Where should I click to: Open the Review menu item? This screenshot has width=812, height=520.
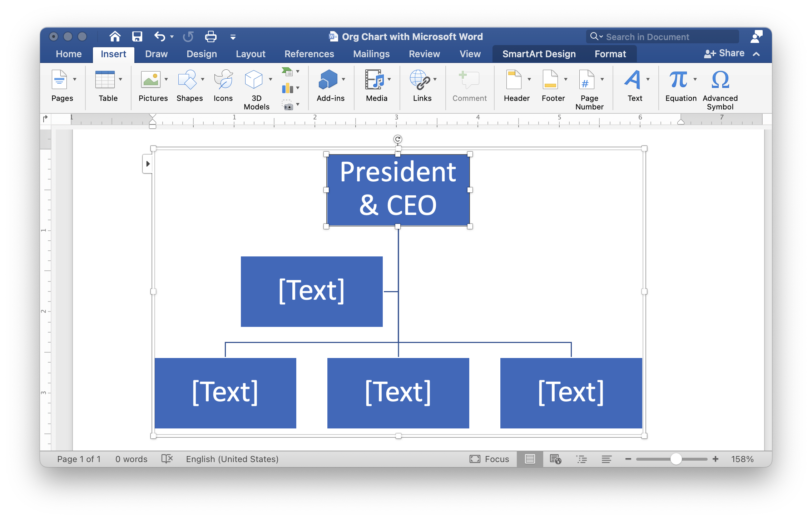click(423, 53)
